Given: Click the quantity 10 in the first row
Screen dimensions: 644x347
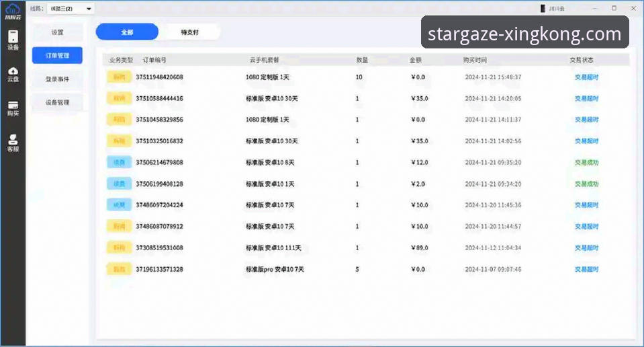Looking at the screenshot, I should coord(359,77).
